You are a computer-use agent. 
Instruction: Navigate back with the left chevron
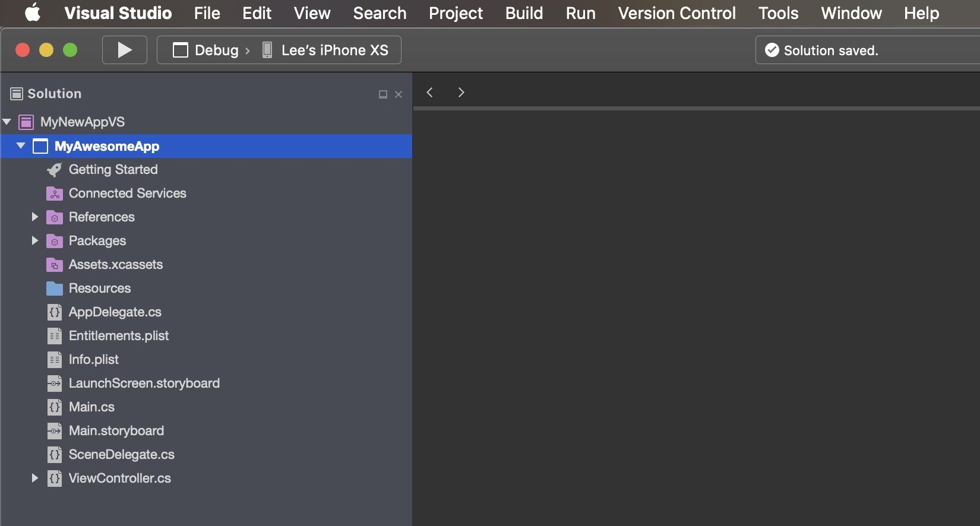(430, 92)
